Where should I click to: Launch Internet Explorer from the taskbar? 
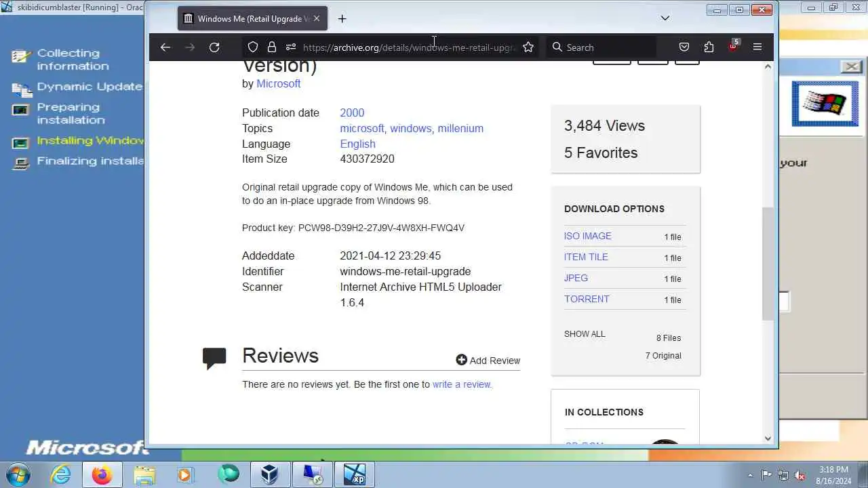coord(61,474)
